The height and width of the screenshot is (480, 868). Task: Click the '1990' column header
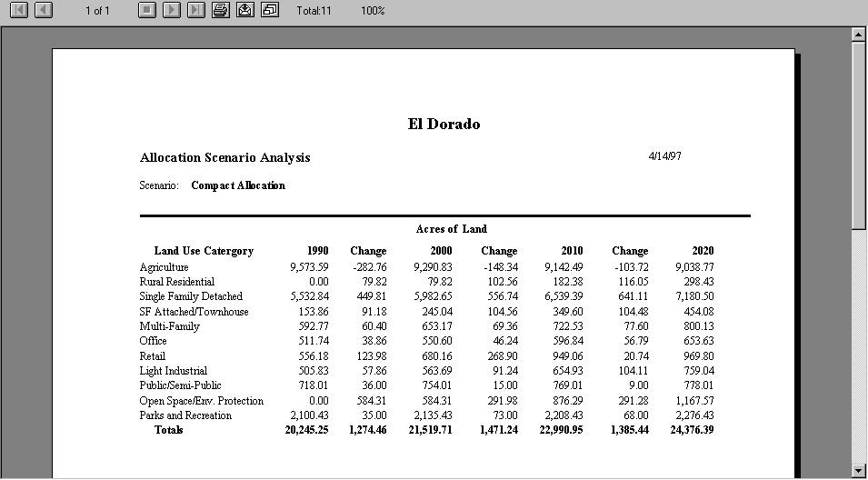point(318,251)
